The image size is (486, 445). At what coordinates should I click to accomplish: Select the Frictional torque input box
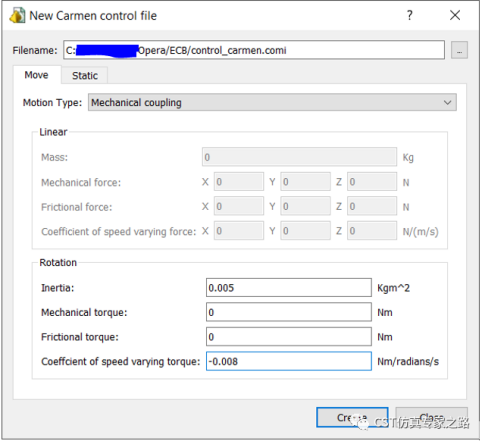[289, 337]
